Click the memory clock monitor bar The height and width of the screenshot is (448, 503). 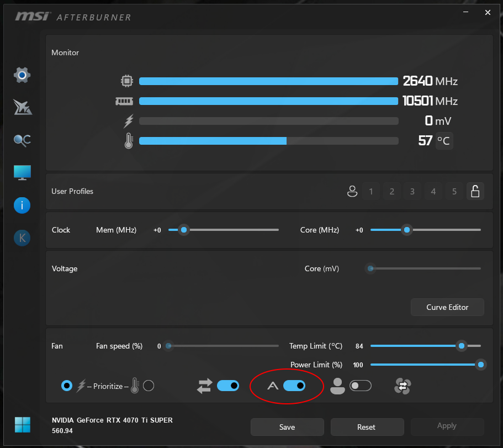tap(268, 101)
